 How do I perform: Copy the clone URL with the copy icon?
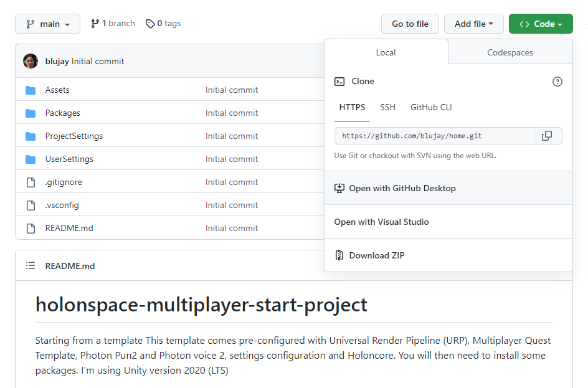(x=548, y=136)
